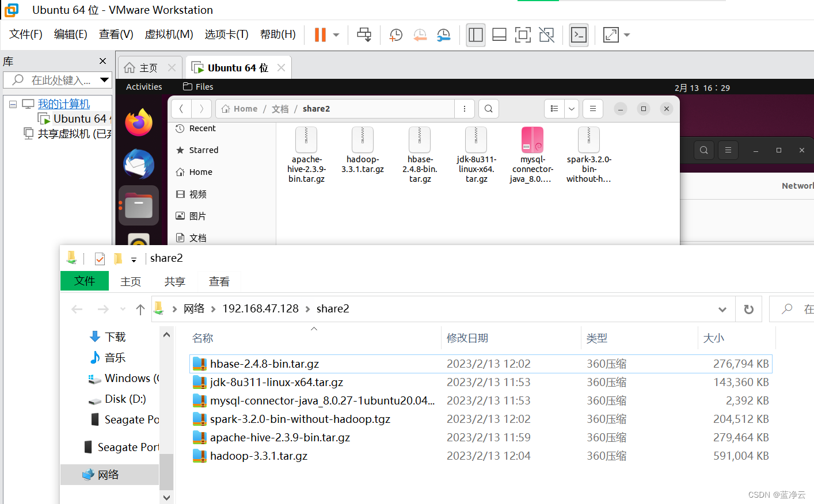Screen dimensions: 814x504
Task: Select Ubuntu 64 in the library tree
Action: point(74,119)
